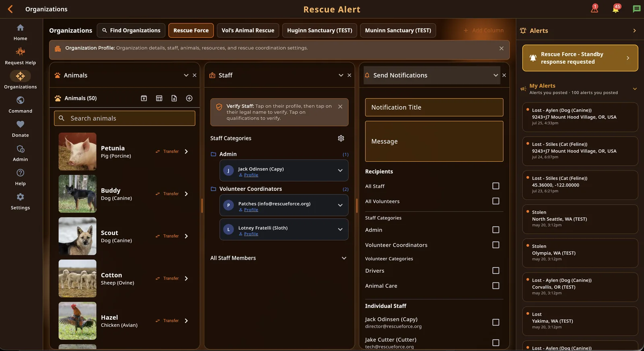Viewport: 644px width, 351px height.
Task: Open the emergency alert icon with badge 1
Action: [594, 8]
